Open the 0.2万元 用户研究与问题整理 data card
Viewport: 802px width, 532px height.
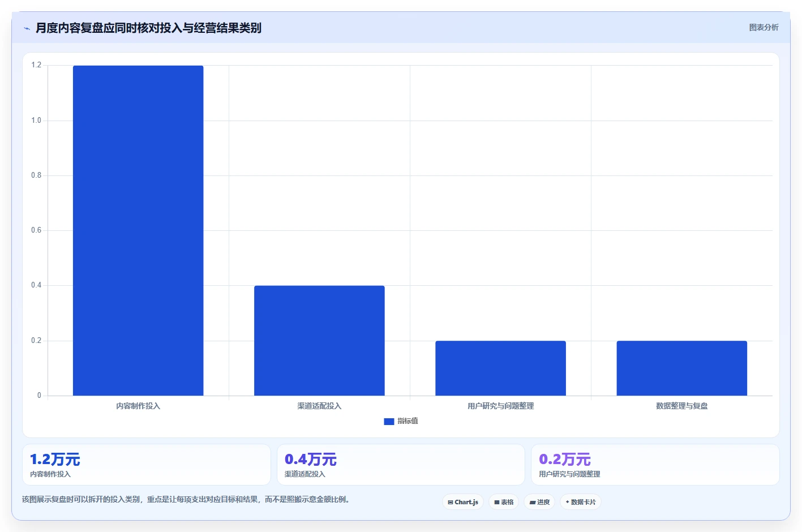click(655, 465)
